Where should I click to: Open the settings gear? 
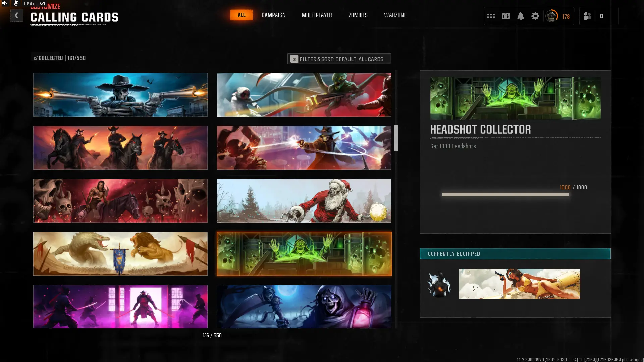pos(535,16)
